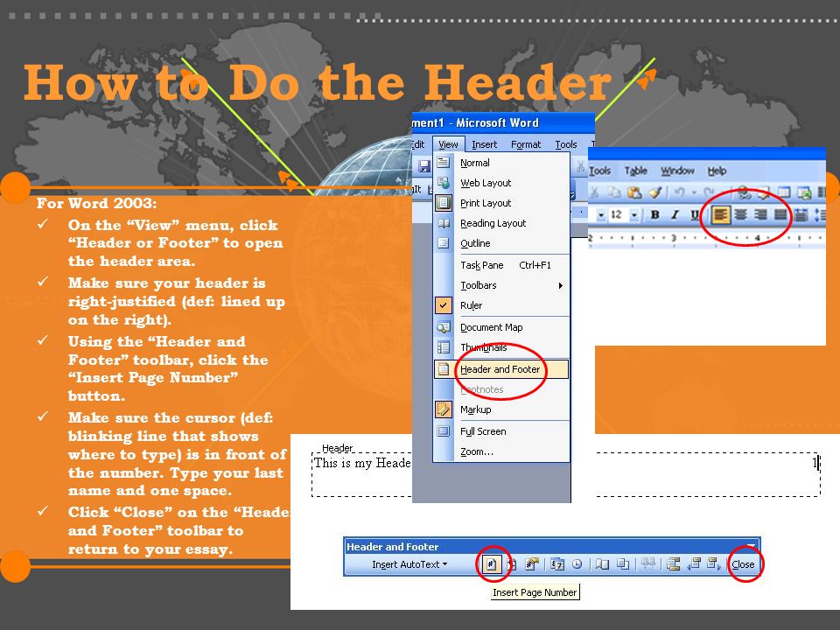Click the Insert Page Number icon
Viewport: 840px width, 630px height.
pyautogui.click(x=491, y=564)
